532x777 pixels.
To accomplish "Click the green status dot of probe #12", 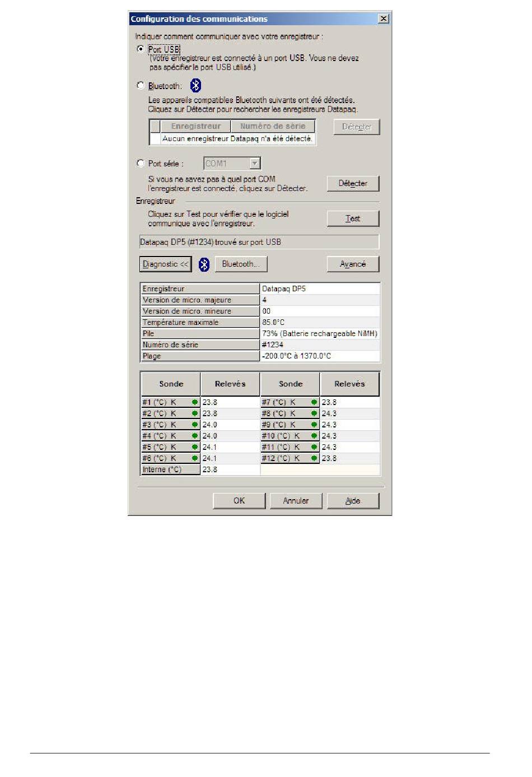I will (x=314, y=458).
